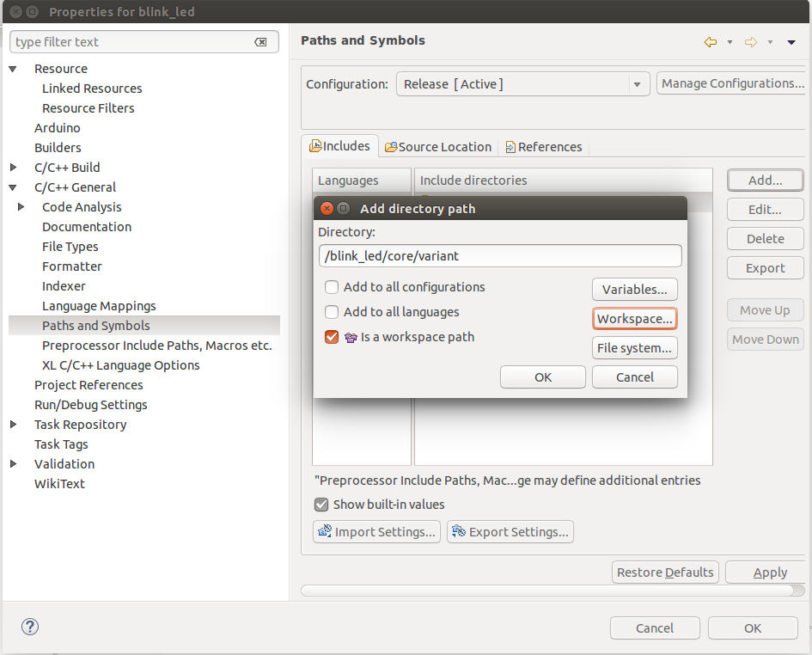Switch to the References tab
Viewport: 812px width, 655px height.
click(x=543, y=147)
